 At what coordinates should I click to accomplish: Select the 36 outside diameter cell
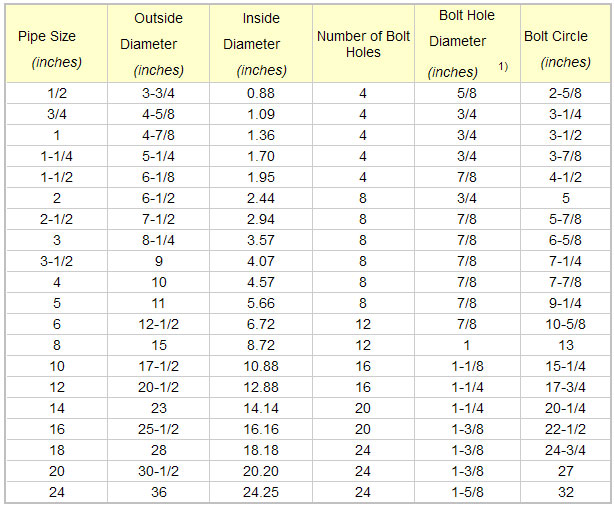click(x=158, y=490)
